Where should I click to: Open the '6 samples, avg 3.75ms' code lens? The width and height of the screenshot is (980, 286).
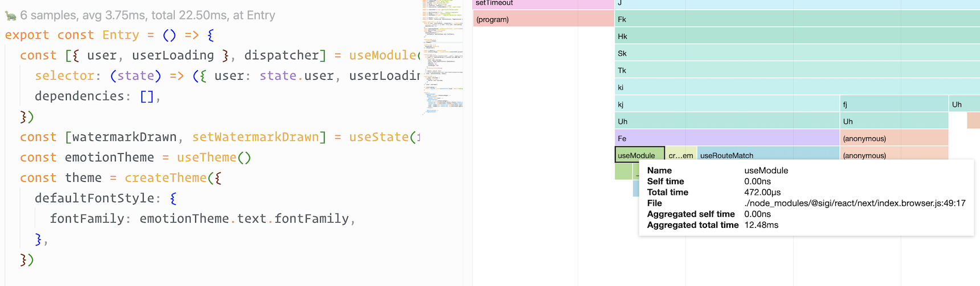[x=148, y=15]
